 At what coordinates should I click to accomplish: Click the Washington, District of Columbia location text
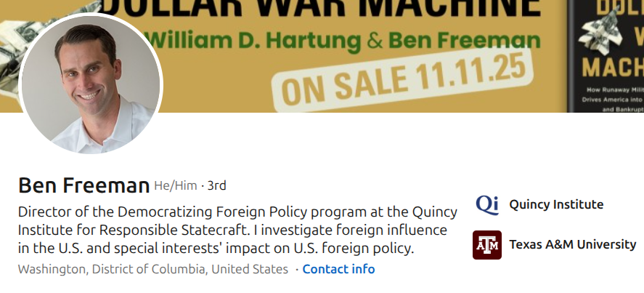point(152,269)
